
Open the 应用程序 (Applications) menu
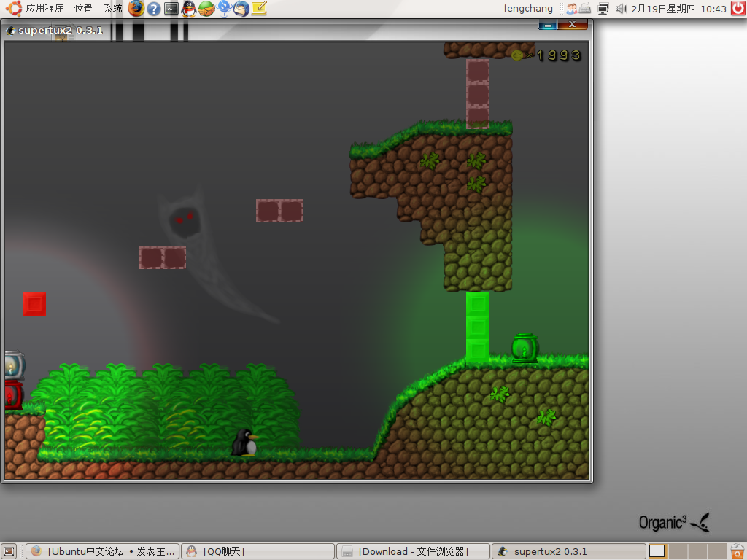coord(44,8)
